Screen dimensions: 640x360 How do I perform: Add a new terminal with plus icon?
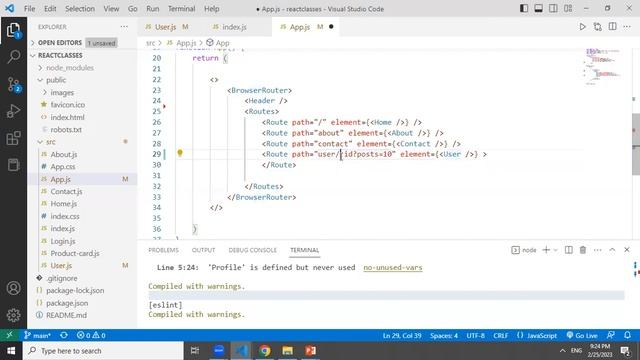tap(546, 250)
